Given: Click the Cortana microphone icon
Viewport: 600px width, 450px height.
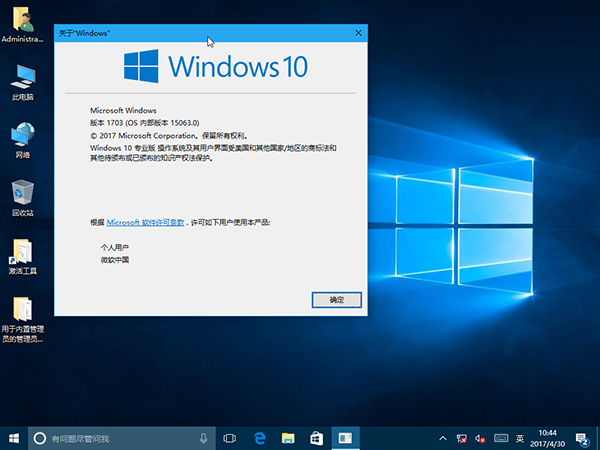Looking at the screenshot, I should click(x=203, y=438).
